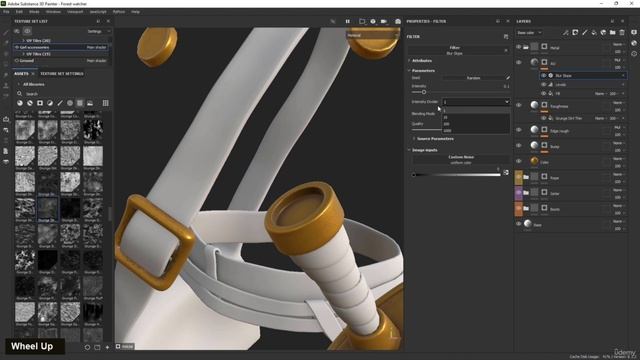
Task: Open the Intensity Divider dropdown
Action: click(476, 102)
